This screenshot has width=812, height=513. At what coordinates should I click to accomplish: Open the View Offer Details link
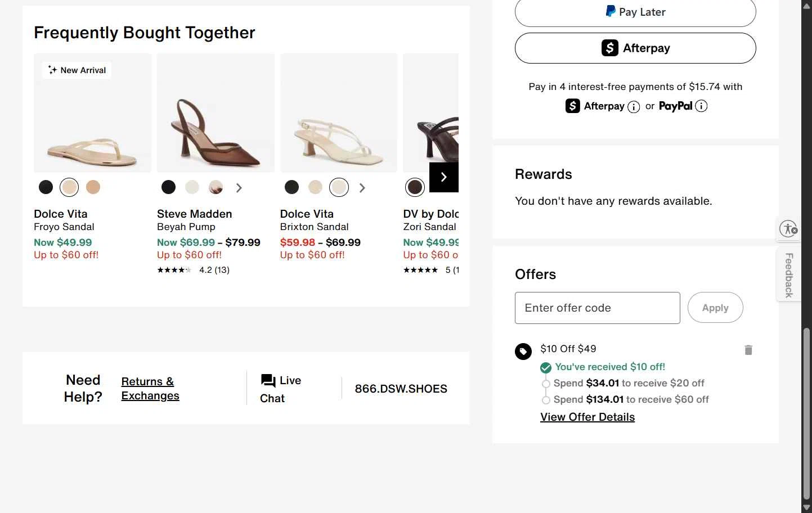click(587, 417)
